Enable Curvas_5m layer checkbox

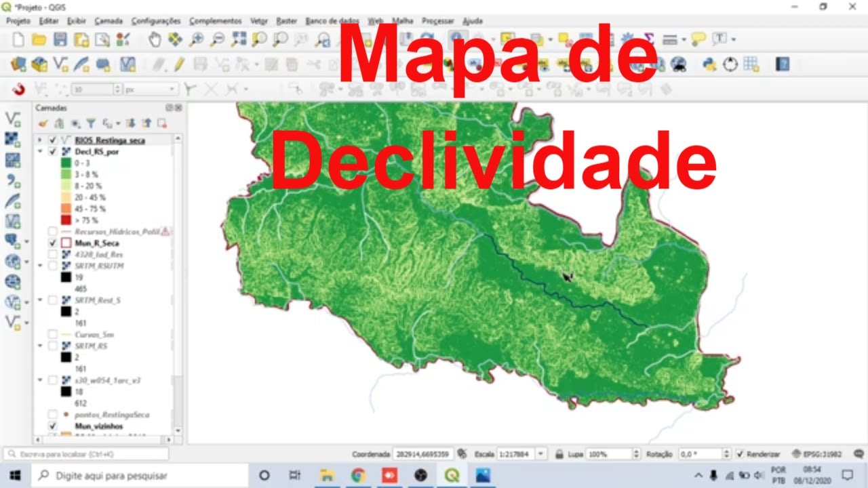point(52,334)
